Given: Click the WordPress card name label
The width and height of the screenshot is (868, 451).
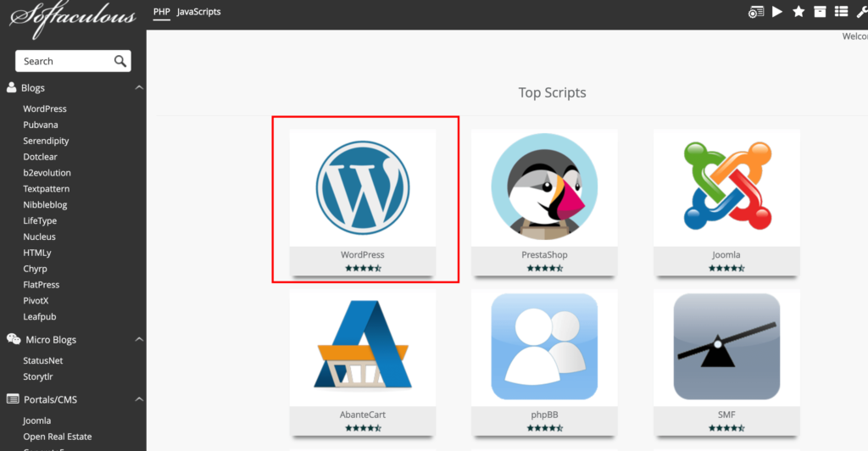Looking at the screenshot, I should coord(363,254).
